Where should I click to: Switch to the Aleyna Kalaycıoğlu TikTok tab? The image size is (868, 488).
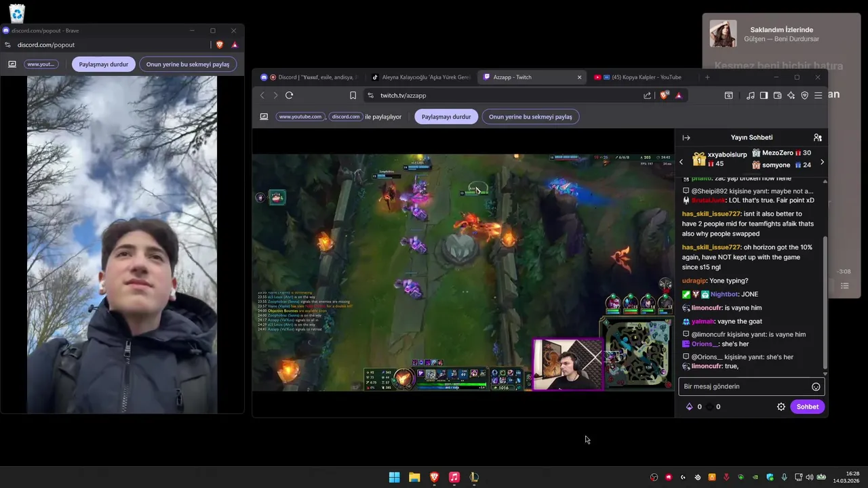point(420,77)
